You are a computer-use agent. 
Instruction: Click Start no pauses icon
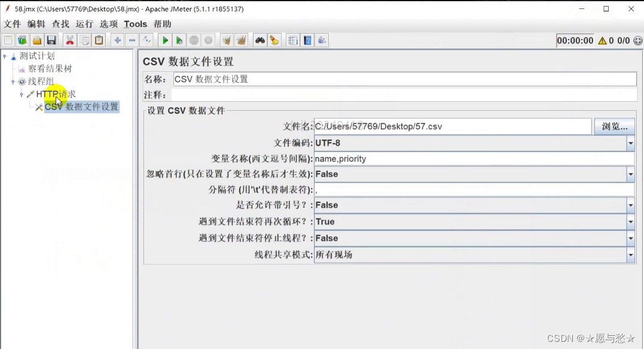coord(179,40)
